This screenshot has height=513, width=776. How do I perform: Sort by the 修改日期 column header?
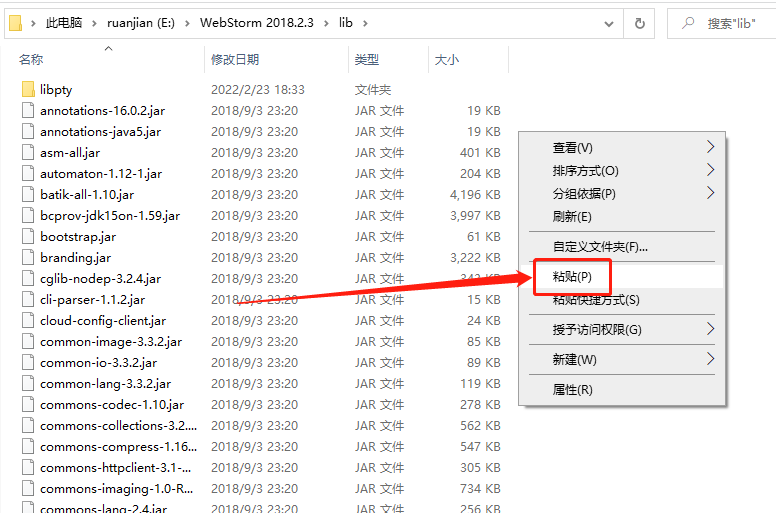[235, 60]
